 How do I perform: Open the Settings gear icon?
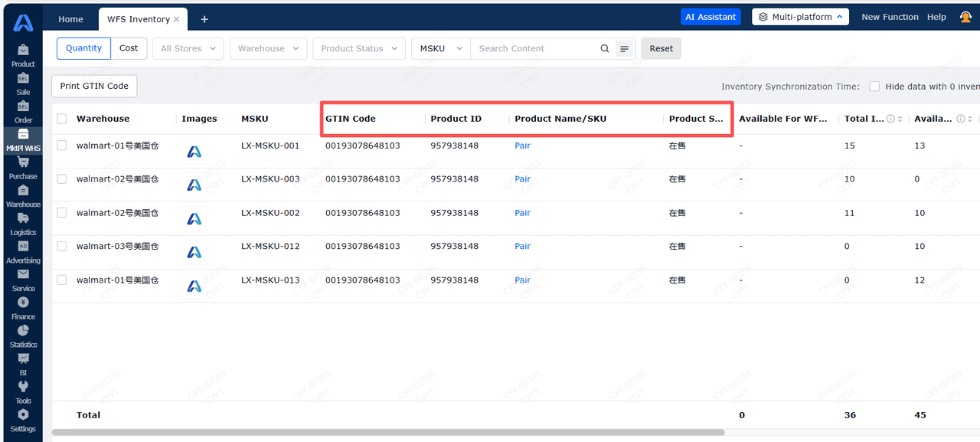pyautogui.click(x=23, y=415)
